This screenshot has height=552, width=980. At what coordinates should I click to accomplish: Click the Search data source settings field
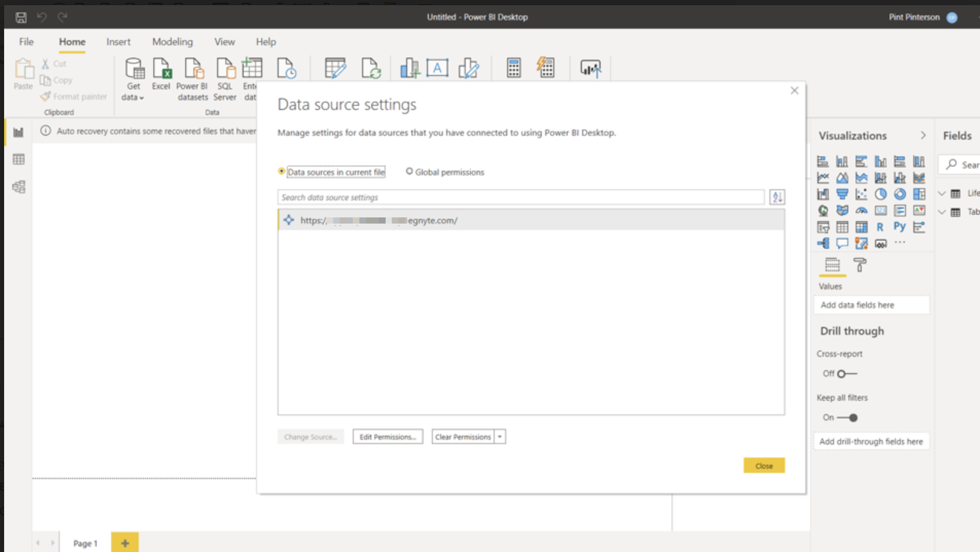tap(521, 197)
